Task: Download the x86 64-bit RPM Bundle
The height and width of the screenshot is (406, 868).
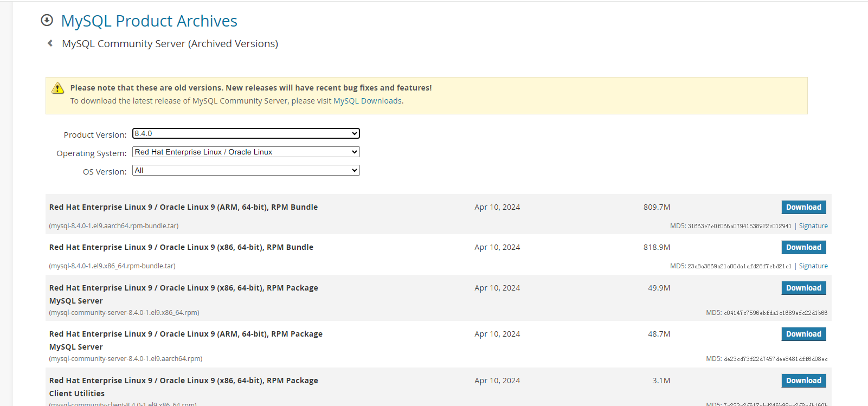Action: [x=803, y=248]
